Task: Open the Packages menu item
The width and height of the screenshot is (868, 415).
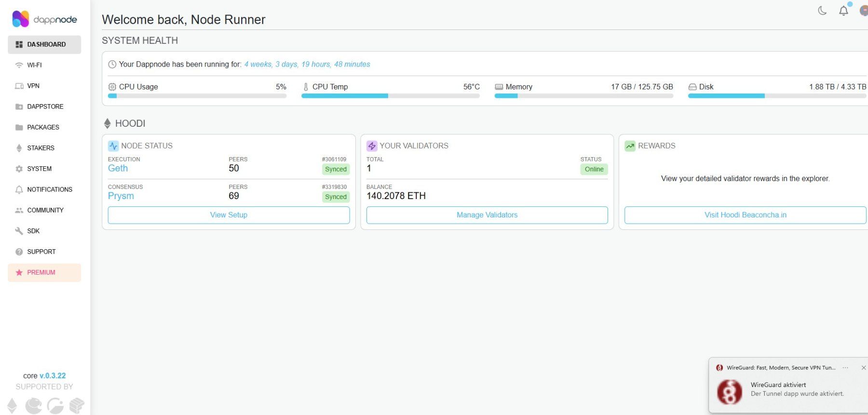Action: (x=44, y=127)
